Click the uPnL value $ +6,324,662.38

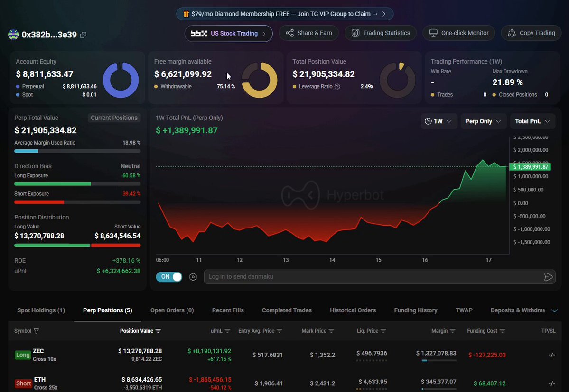click(x=119, y=271)
